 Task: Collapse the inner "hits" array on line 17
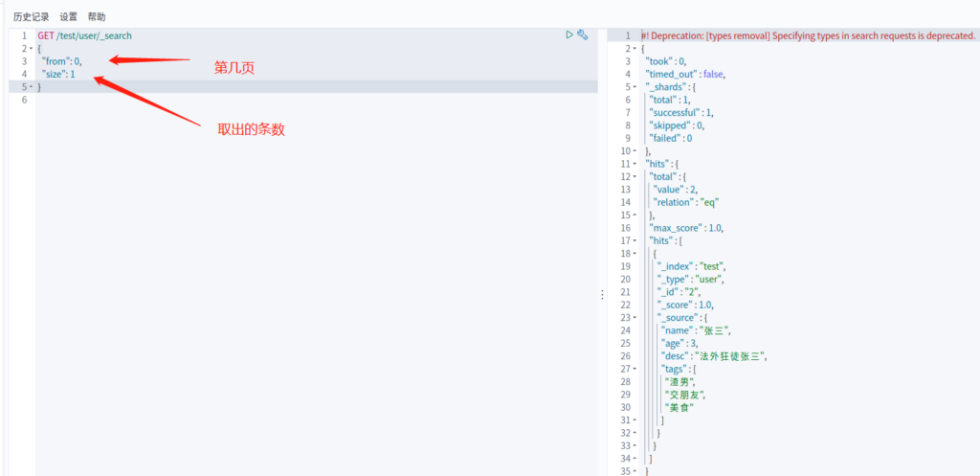634,241
